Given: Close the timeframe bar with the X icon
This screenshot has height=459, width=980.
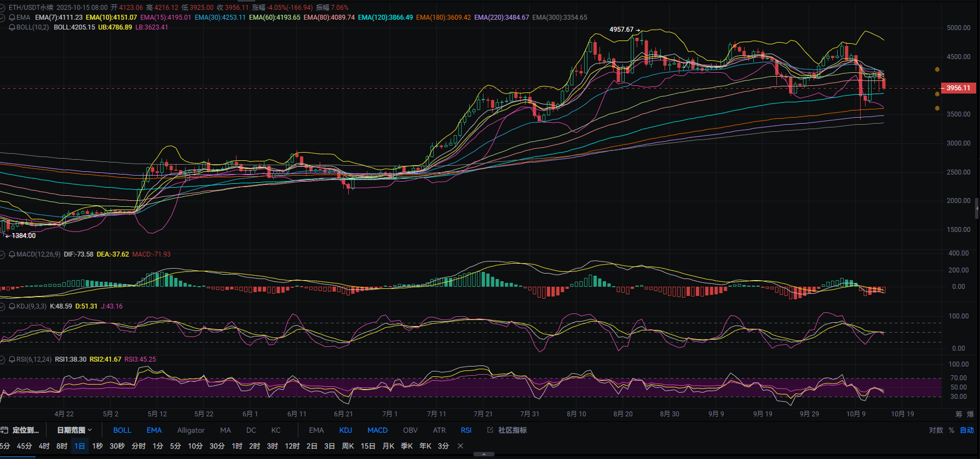Looking at the screenshot, I should coord(460,446).
